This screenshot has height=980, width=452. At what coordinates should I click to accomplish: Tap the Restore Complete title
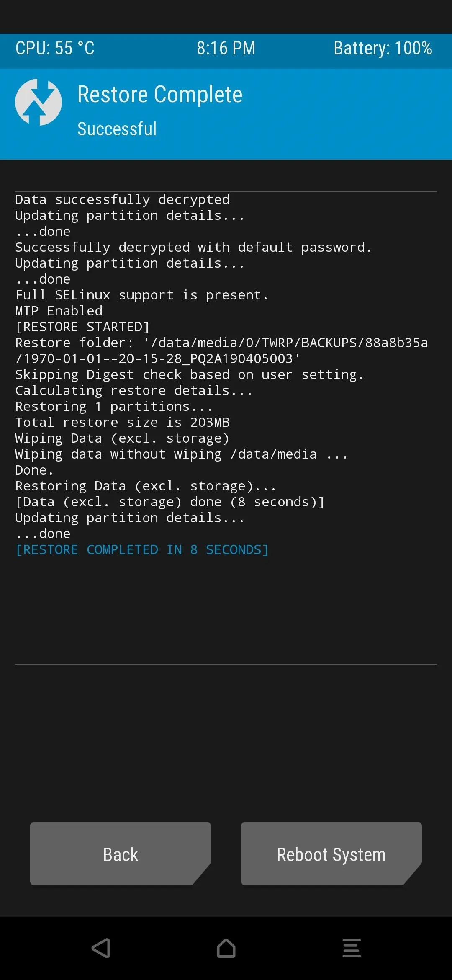(x=160, y=95)
